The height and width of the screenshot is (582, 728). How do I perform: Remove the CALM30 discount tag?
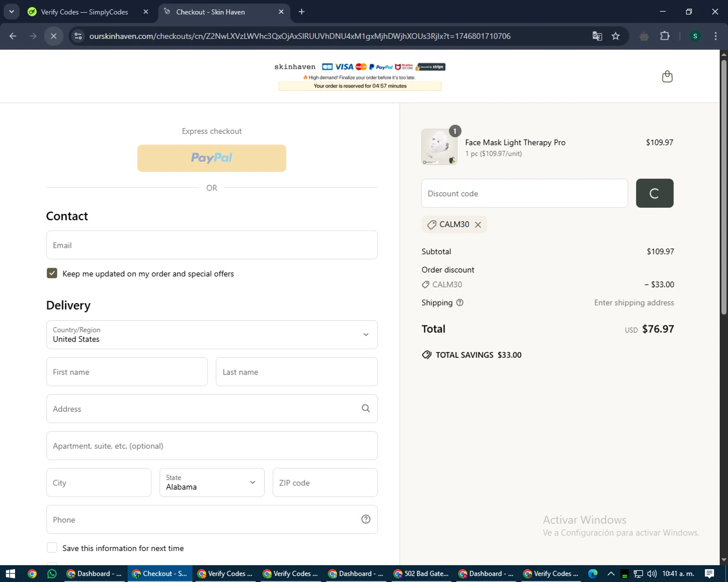pos(478,225)
